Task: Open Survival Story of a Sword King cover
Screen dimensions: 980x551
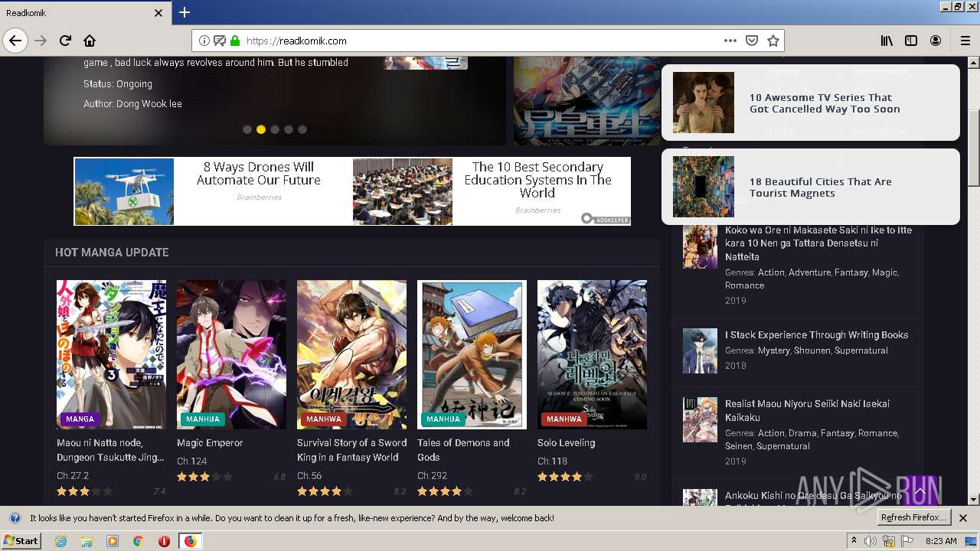Action: [351, 354]
